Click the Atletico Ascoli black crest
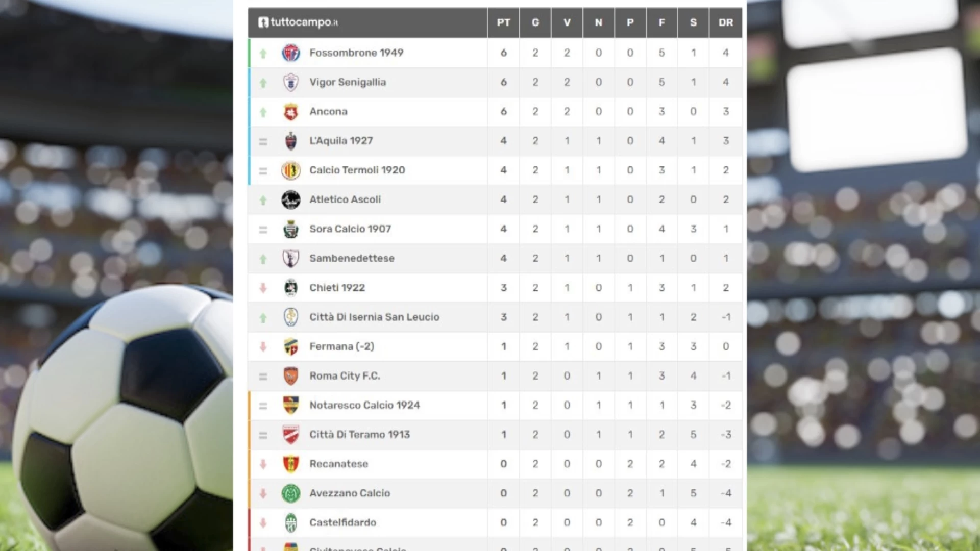 [x=291, y=199]
